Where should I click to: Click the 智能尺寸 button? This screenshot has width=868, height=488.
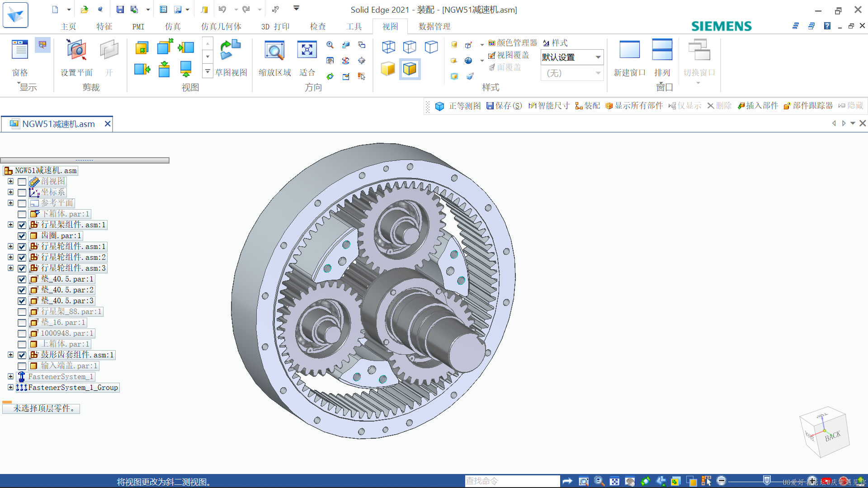[549, 106]
